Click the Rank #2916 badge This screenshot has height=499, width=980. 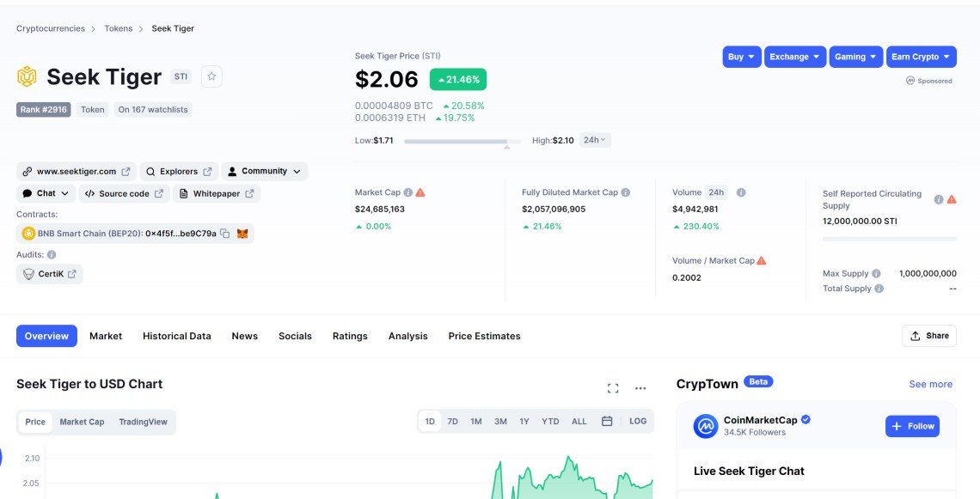(x=44, y=109)
